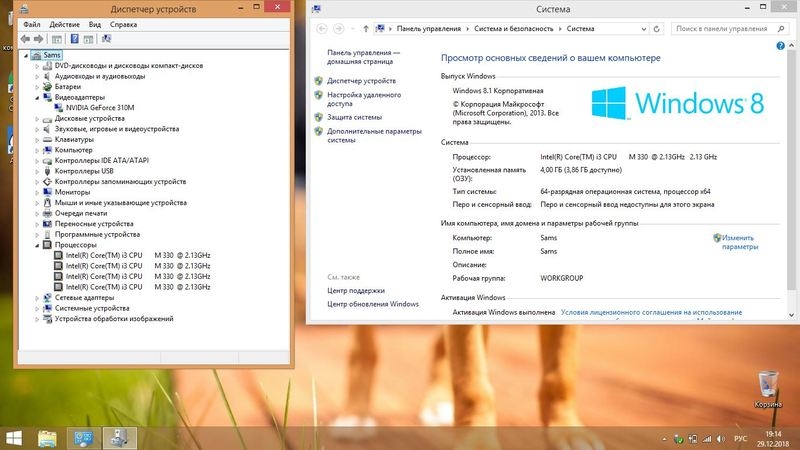Click Контроллеры USB icon

[47, 171]
